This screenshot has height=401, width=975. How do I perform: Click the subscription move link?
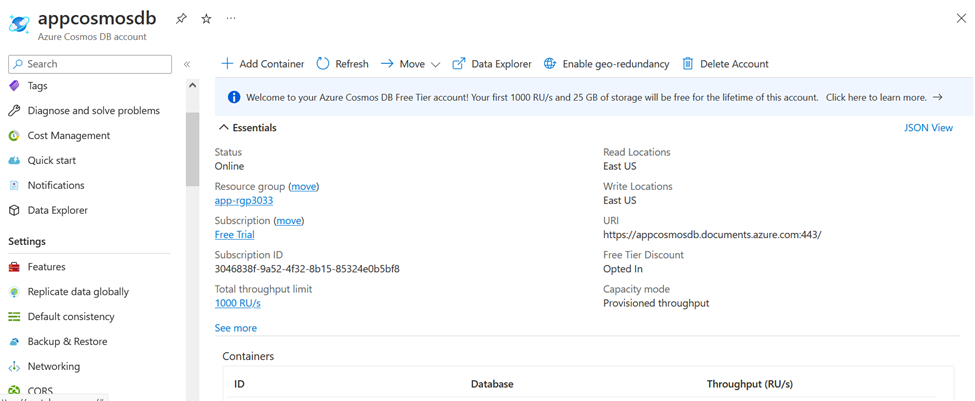tap(289, 221)
